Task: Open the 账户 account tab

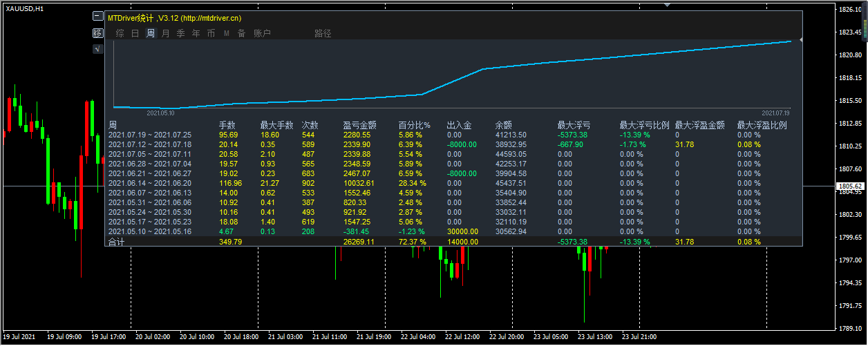Action: point(262,33)
